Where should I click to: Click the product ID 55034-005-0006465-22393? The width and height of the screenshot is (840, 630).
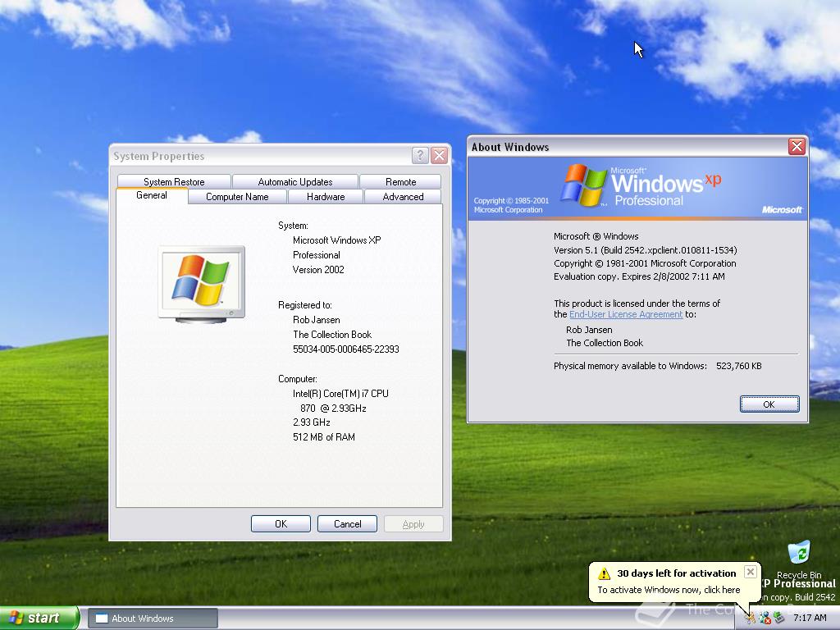(x=345, y=349)
